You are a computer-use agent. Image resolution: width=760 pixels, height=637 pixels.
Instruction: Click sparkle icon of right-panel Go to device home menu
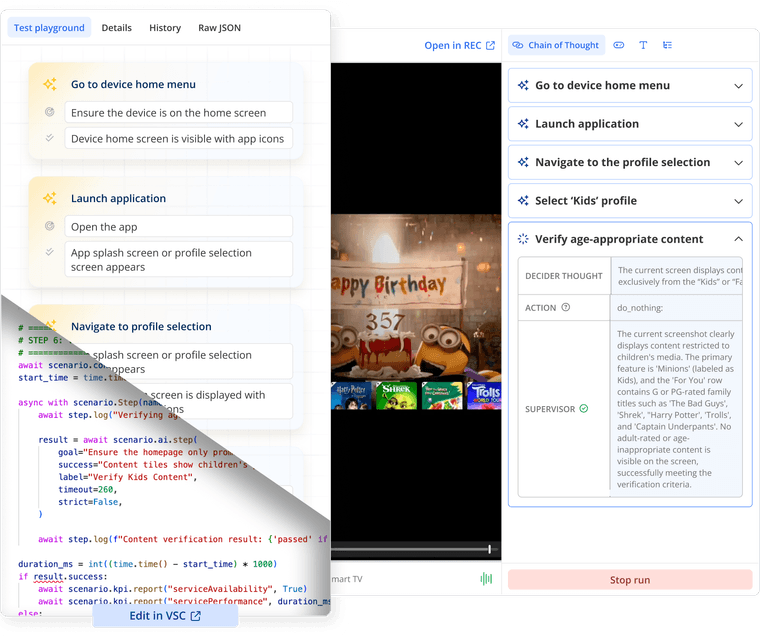523,85
